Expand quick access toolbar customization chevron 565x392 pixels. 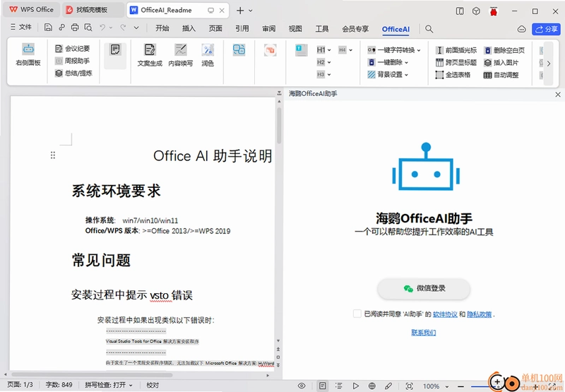pos(136,28)
